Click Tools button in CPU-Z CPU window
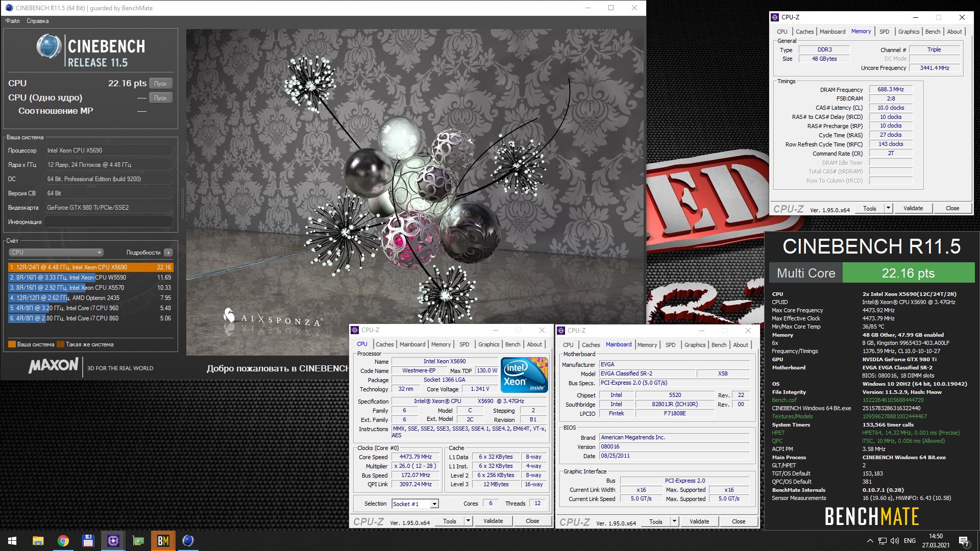Screen dimensions: 980x551 [450, 521]
